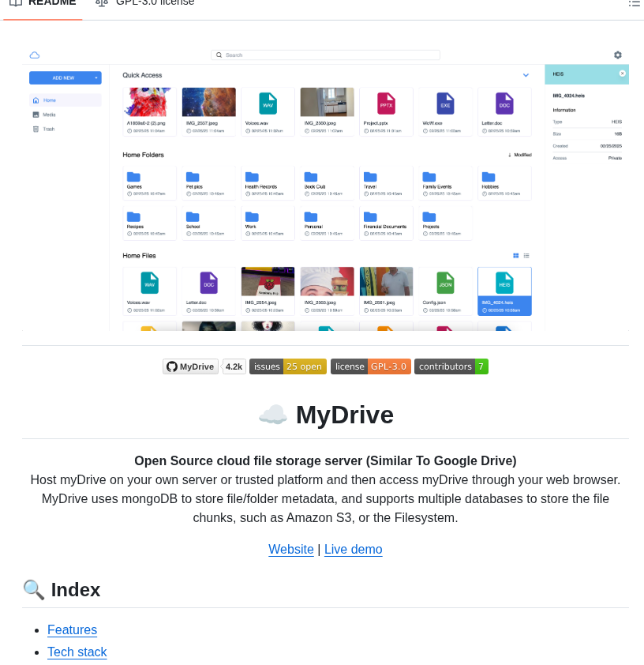Click the cloud logo in MyDrive's top-left

34,55
